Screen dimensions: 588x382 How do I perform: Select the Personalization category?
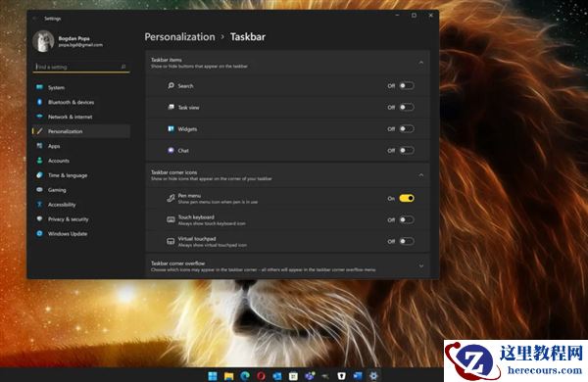[x=81, y=131]
